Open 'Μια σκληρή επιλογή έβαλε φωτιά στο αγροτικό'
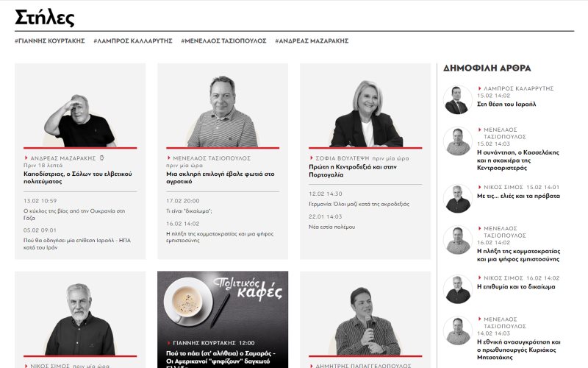This screenshot has height=368, width=588. pyautogui.click(x=220, y=177)
